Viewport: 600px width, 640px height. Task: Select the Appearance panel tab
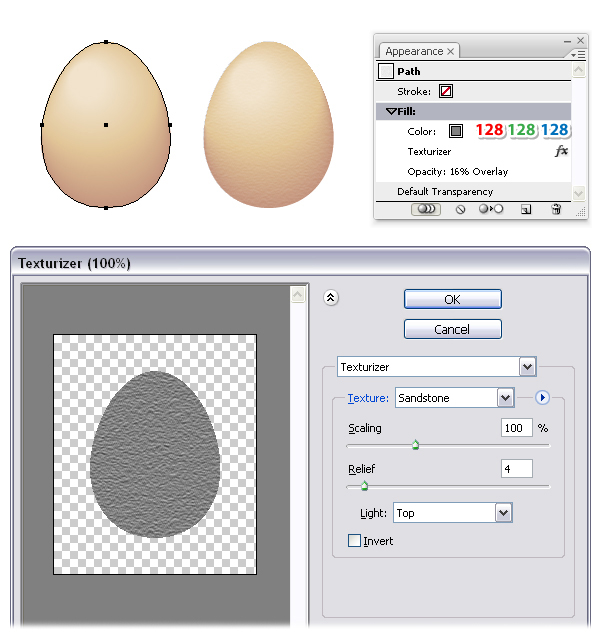[x=414, y=51]
